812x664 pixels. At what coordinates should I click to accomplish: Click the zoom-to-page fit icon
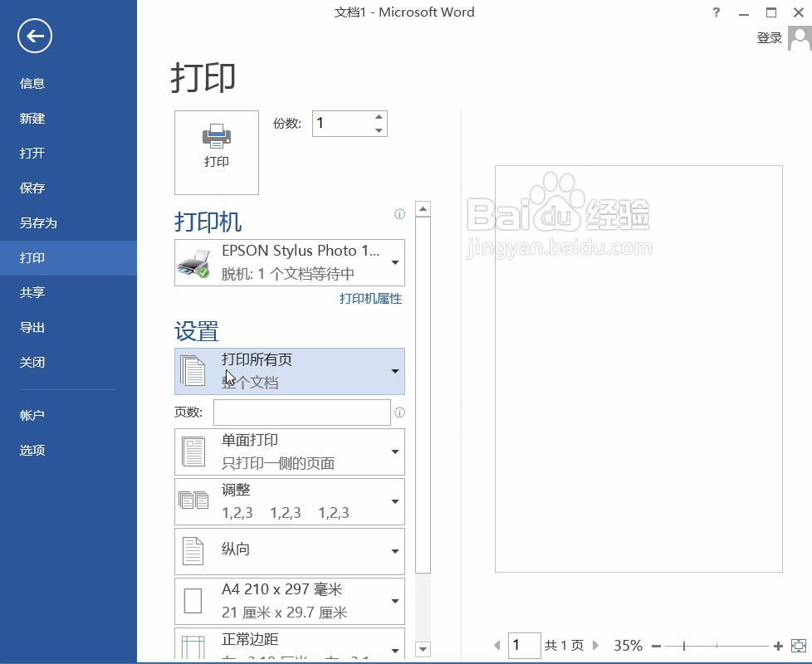click(x=799, y=646)
